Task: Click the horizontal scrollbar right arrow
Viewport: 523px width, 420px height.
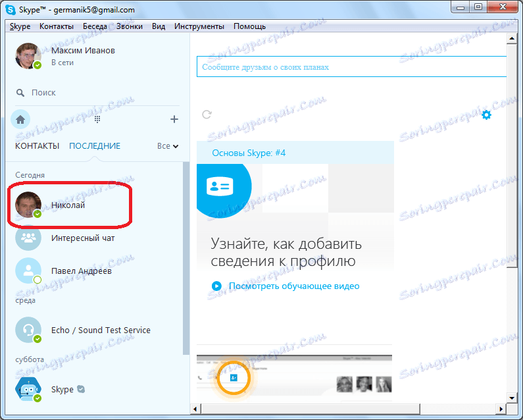Action: click(501, 409)
